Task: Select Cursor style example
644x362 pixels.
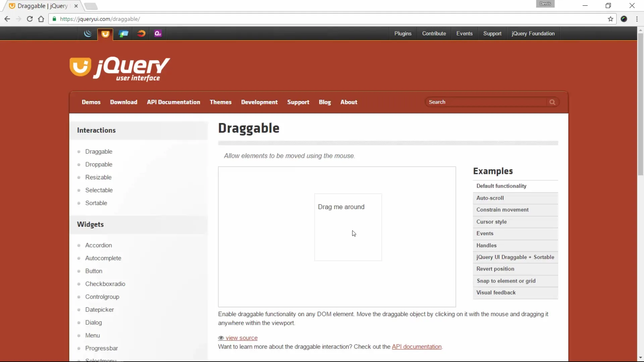Action: click(515, 222)
